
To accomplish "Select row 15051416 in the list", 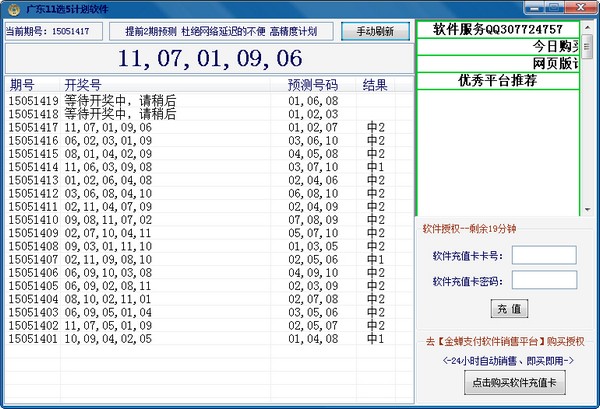I will click(x=209, y=140).
